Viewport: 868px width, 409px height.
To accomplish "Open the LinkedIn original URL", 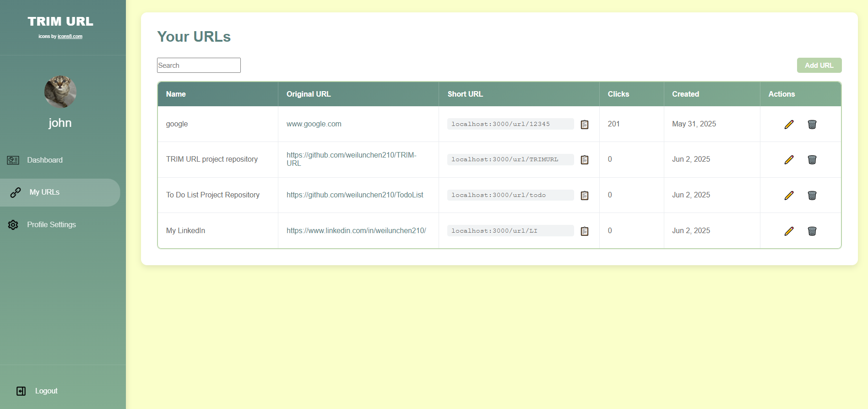I will coord(356,231).
